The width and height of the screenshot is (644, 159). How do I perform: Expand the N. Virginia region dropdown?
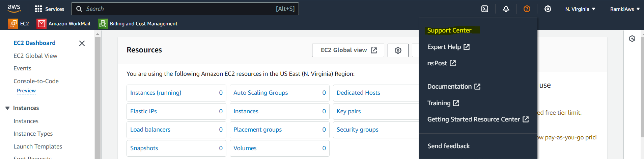click(x=580, y=9)
